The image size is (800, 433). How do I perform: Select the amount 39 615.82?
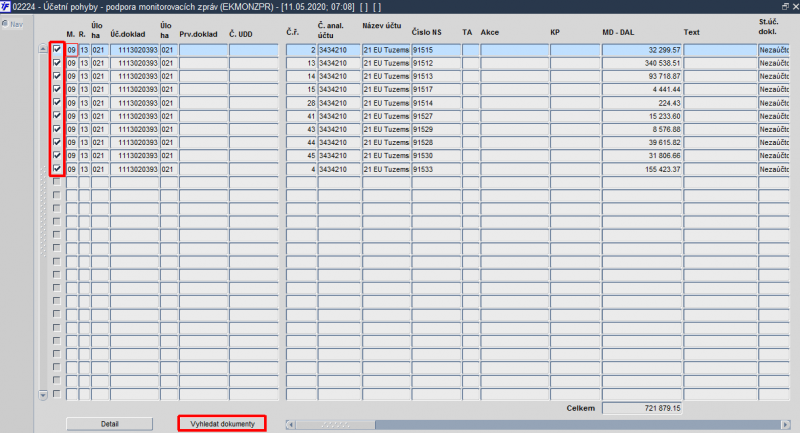pyautogui.click(x=642, y=143)
